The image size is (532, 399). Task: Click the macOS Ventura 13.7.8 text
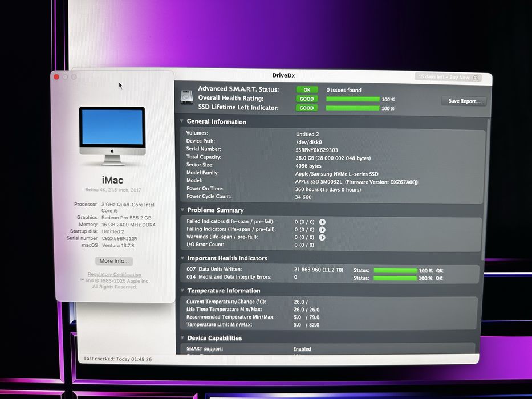click(x=117, y=245)
